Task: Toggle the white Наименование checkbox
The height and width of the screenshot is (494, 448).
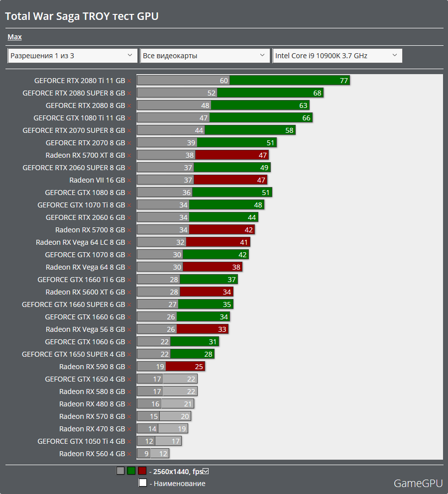Action: coord(143,483)
